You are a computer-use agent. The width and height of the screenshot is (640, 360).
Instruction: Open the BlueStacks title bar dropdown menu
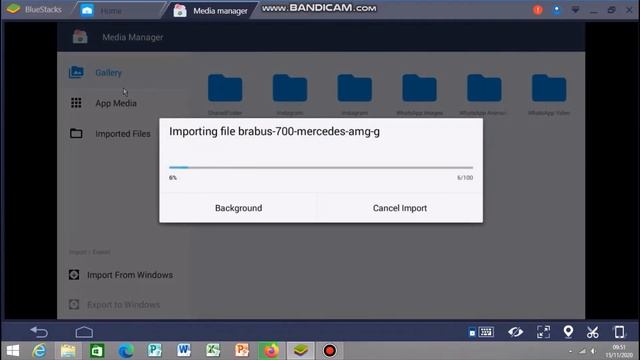click(575, 10)
